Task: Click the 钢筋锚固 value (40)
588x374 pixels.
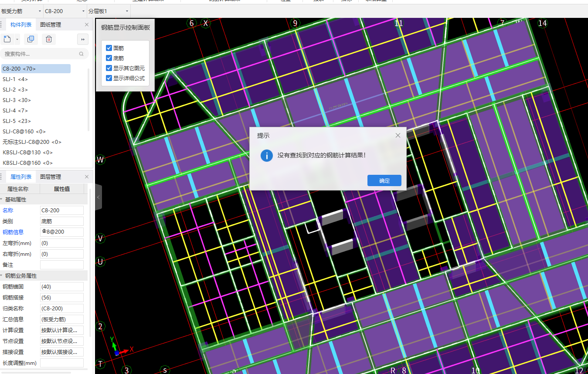Action: [x=61, y=286]
